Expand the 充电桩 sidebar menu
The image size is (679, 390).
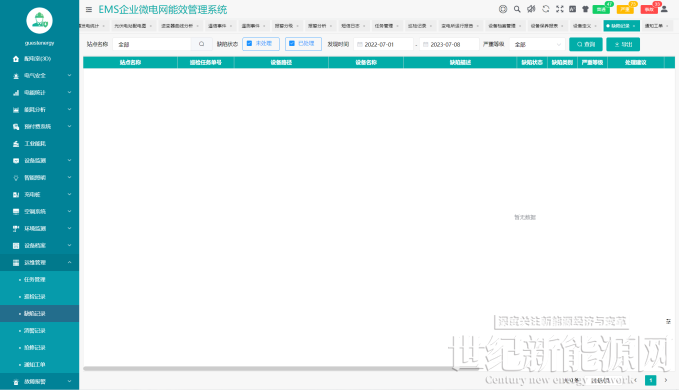[39, 194]
